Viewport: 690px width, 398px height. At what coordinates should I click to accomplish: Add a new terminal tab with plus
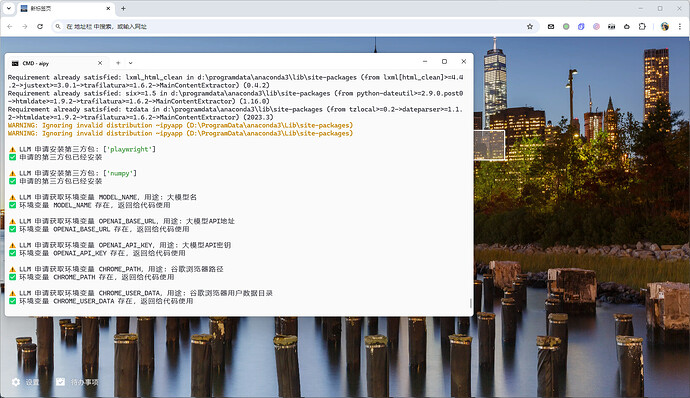[x=118, y=63]
